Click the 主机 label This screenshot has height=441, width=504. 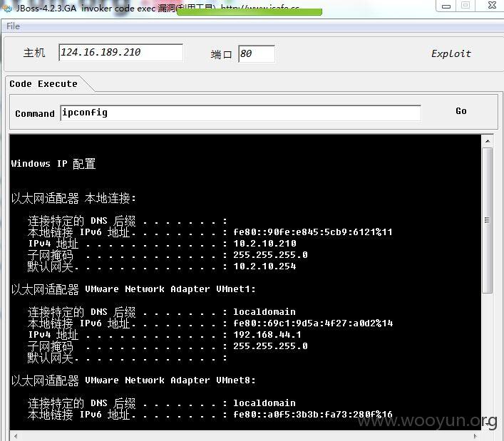pos(34,52)
